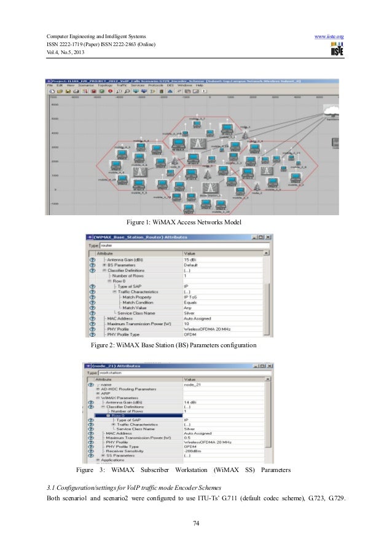Click help icon beside Receiver Sensitivity

(90, 451)
